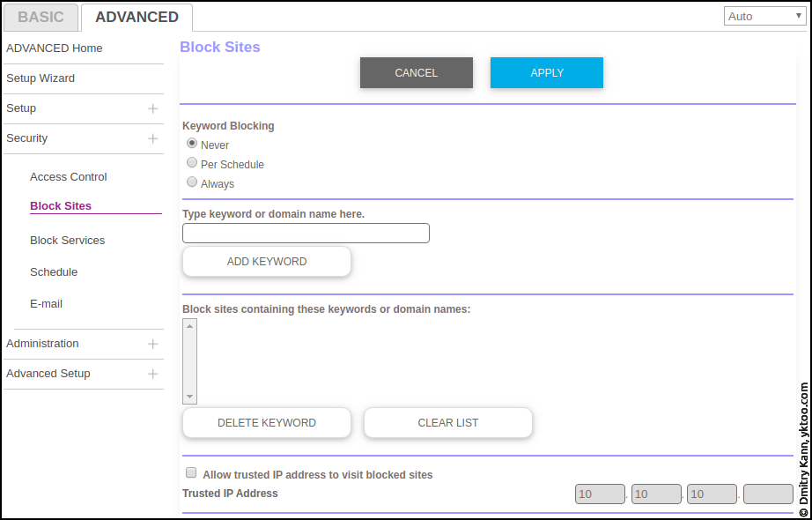Viewport: 812px width, 520px height.
Task: Click the empty fourth IP octet field
Action: [769, 494]
